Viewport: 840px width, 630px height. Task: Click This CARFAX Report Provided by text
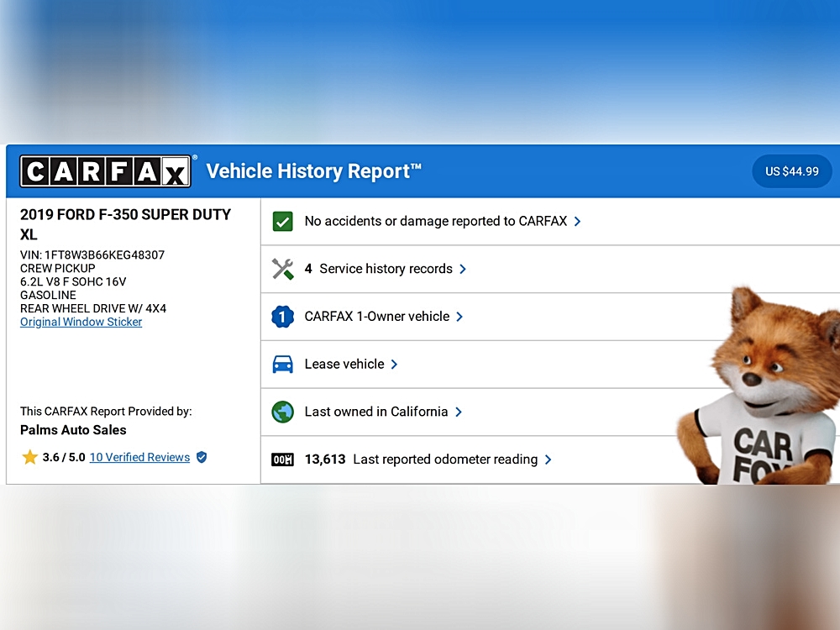106,412
